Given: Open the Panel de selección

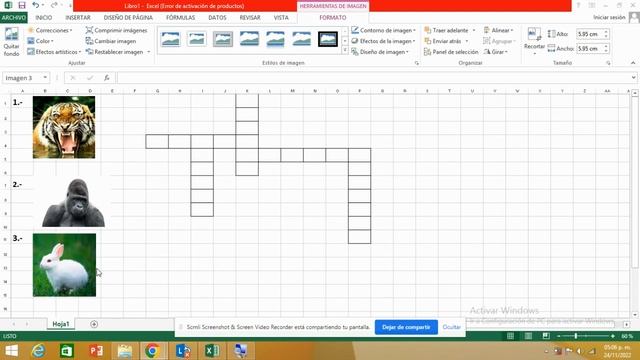Looking at the screenshot, I should point(451,52).
